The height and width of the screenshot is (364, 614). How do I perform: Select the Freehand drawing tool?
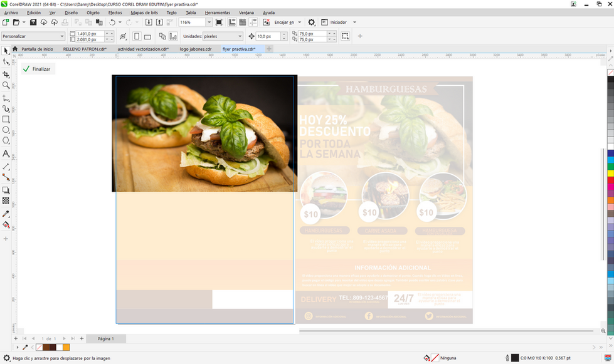coord(6,98)
